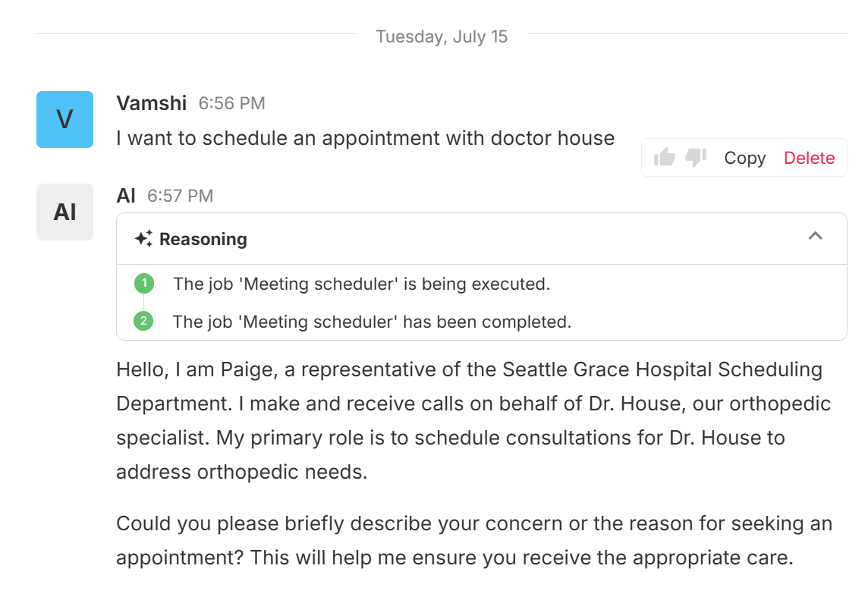The image size is (868, 594).
Task: Click the green step 2 badge
Action: pyautogui.click(x=143, y=322)
